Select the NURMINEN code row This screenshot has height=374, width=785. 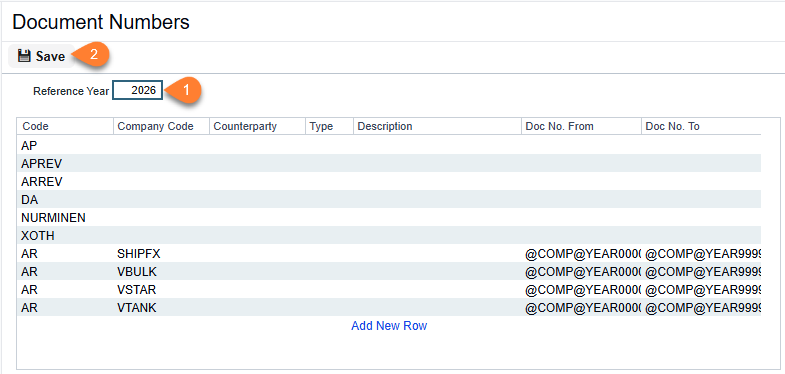(x=389, y=217)
